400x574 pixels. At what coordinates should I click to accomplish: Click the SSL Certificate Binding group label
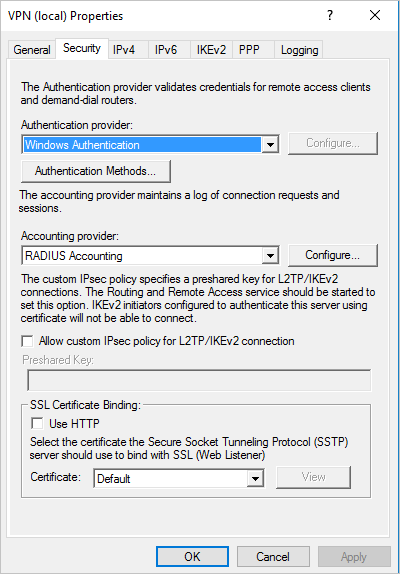pyautogui.click(x=85, y=405)
